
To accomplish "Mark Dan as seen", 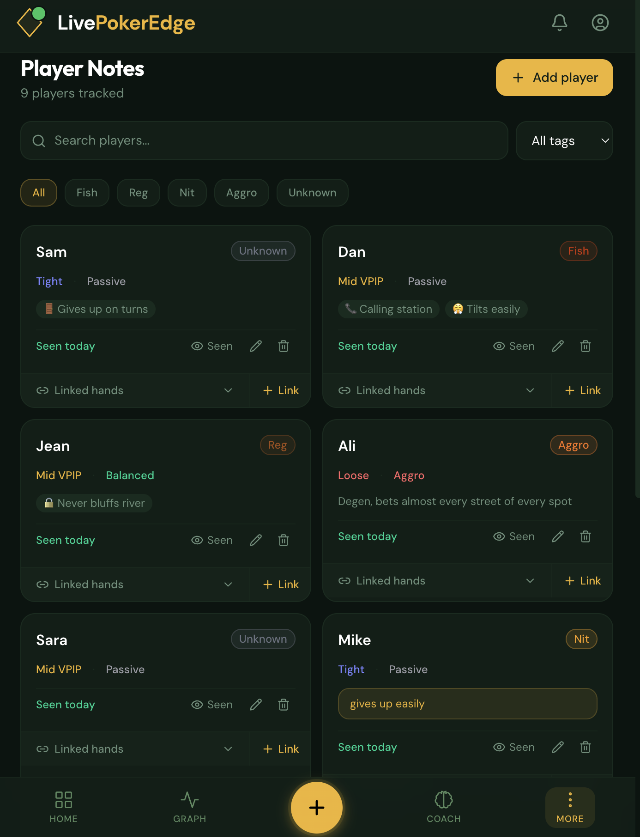I will (x=514, y=346).
